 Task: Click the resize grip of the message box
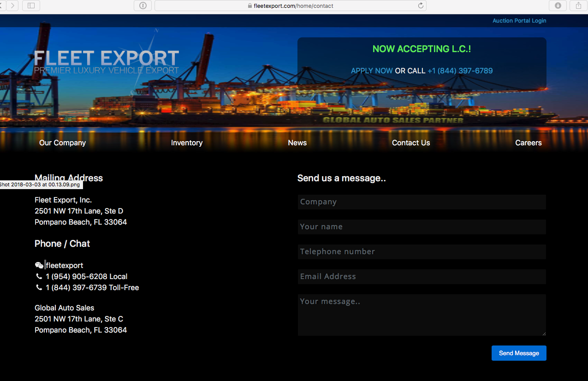[544, 333]
